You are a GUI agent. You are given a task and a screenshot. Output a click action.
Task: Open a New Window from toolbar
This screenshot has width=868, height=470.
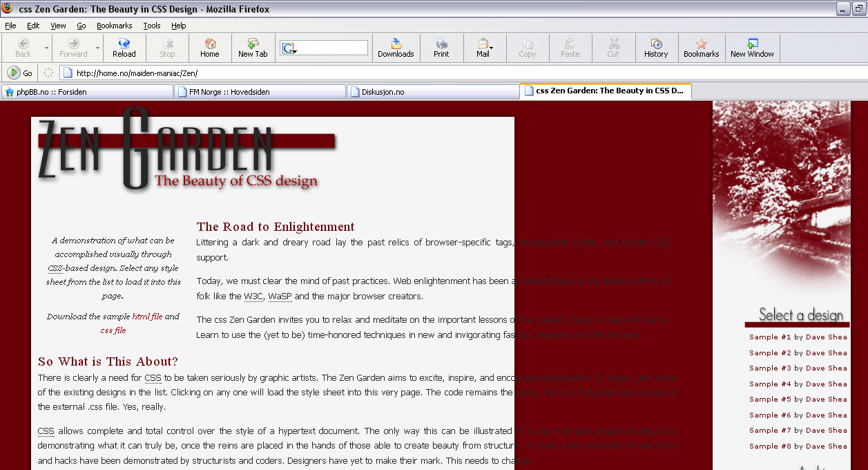(x=752, y=48)
